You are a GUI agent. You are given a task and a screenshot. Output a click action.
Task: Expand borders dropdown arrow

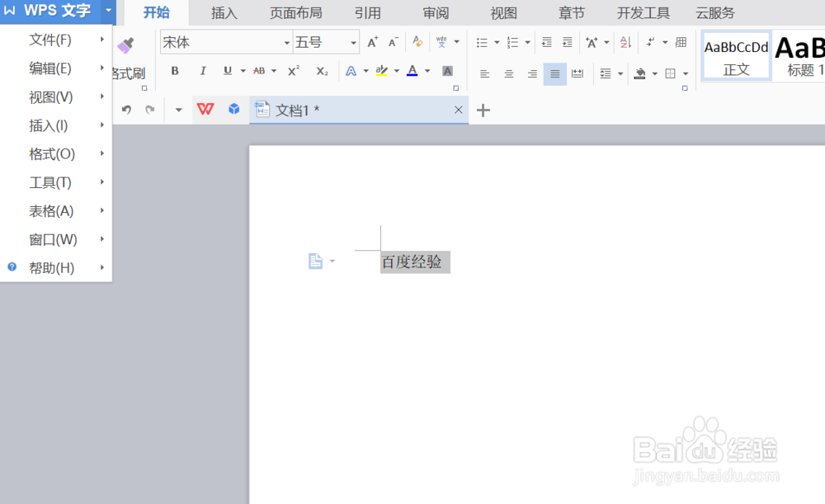685,73
